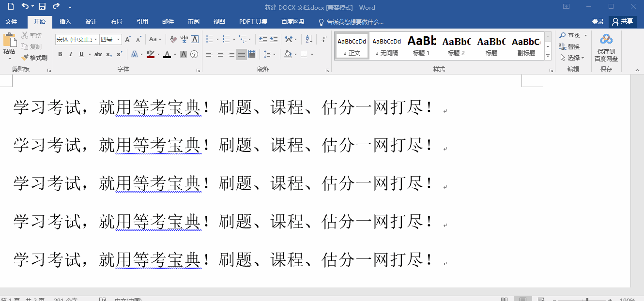Open the font size dropdown (四号)

pyautogui.click(x=118, y=39)
